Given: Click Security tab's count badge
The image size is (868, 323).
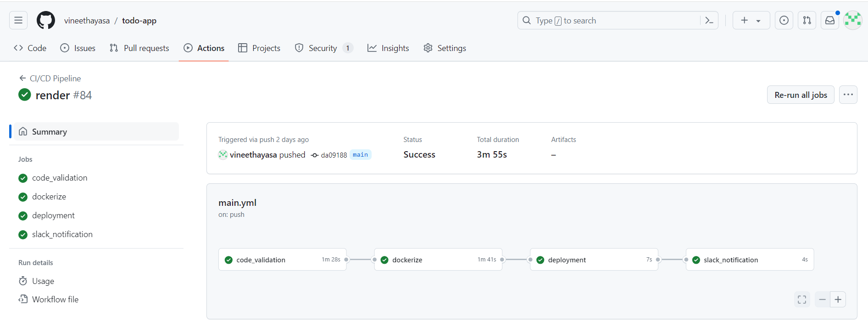Looking at the screenshot, I should (348, 48).
